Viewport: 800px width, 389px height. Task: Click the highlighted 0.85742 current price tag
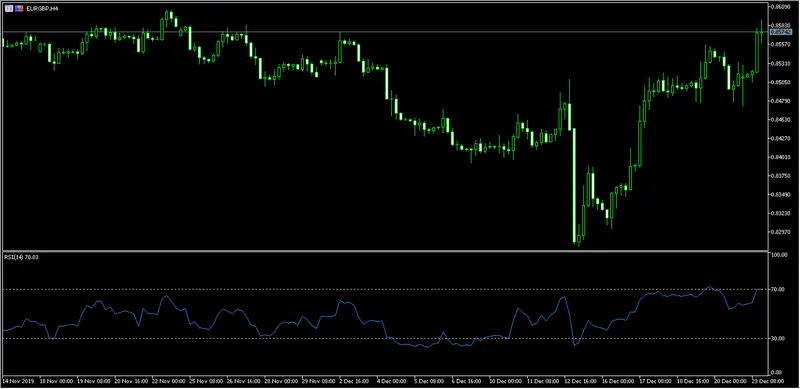(x=781, y=32)
